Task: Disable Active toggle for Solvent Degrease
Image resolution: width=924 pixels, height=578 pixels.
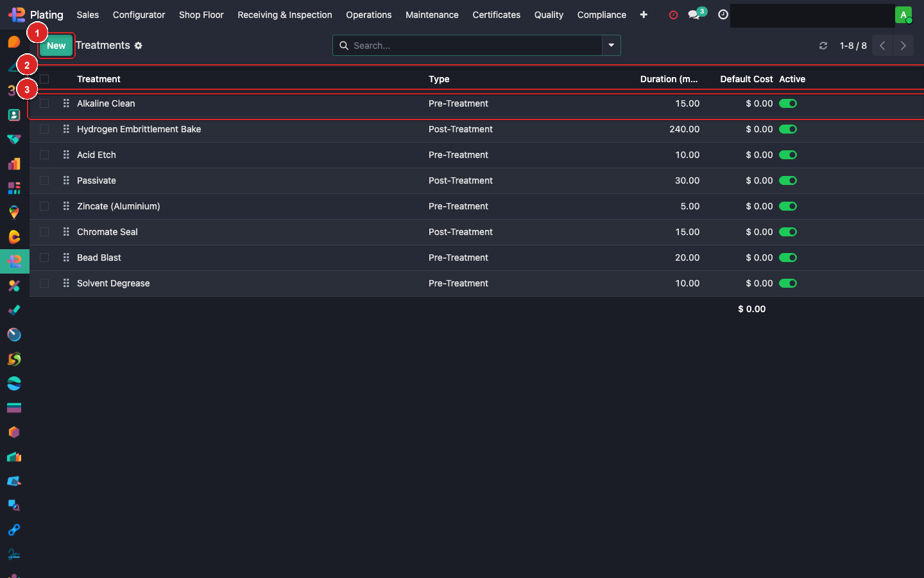Action: (x=788, y=283)
